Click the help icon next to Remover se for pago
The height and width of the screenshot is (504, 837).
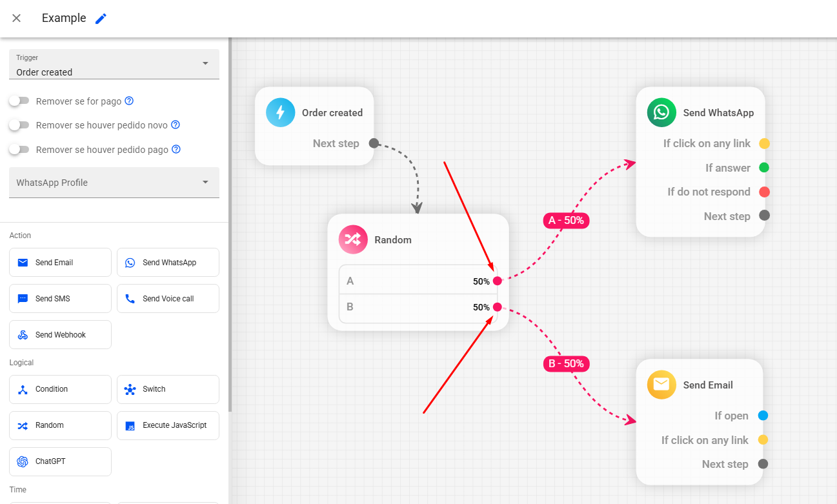click(129, 101)
